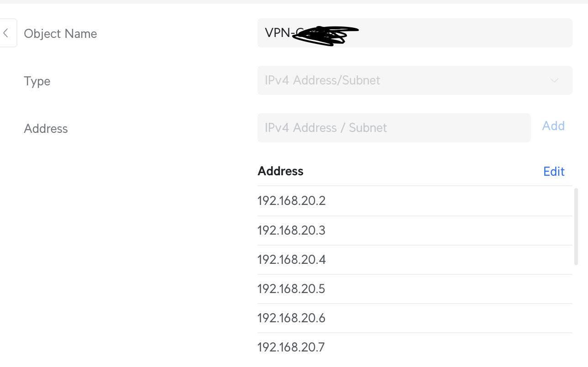Select address 192.168.20.5 row

pos(415,289)
